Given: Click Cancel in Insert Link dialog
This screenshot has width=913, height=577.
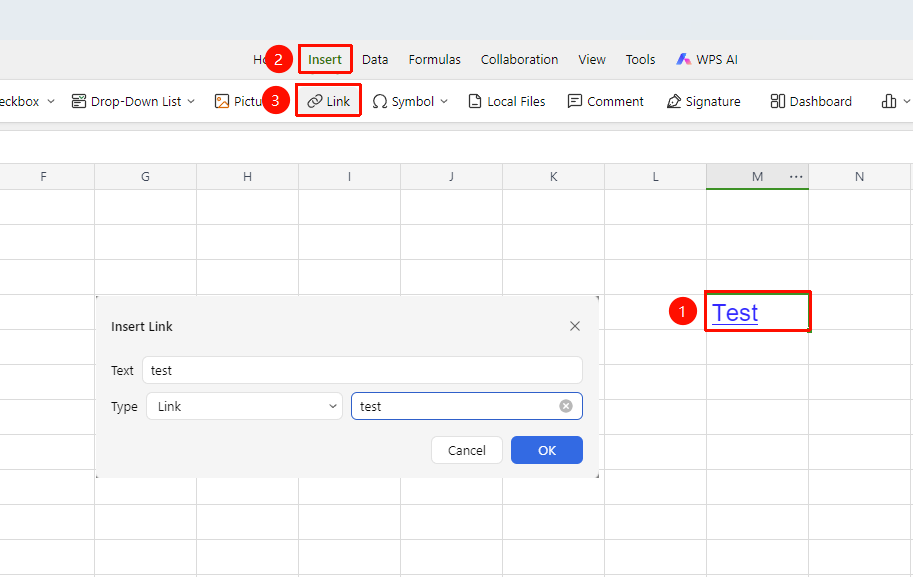Looking at the screenshot, I should 467,450.
